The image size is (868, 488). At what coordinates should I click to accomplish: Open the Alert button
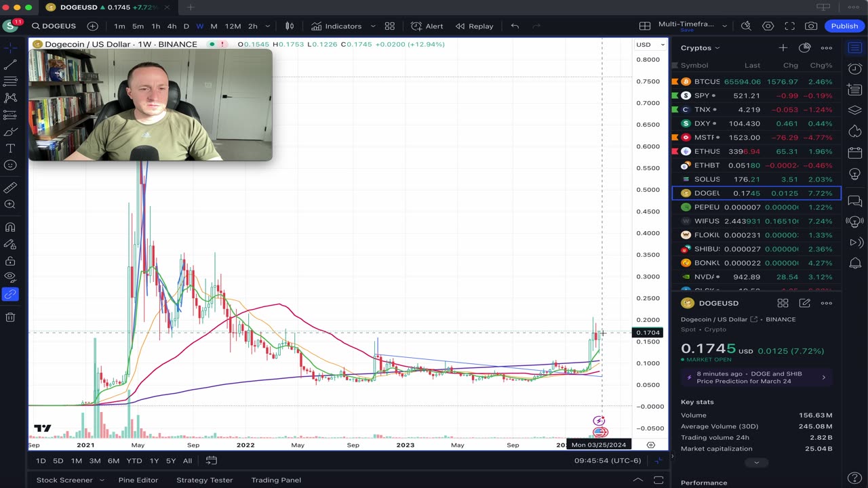pyautogui.click(x=427, y=26)
